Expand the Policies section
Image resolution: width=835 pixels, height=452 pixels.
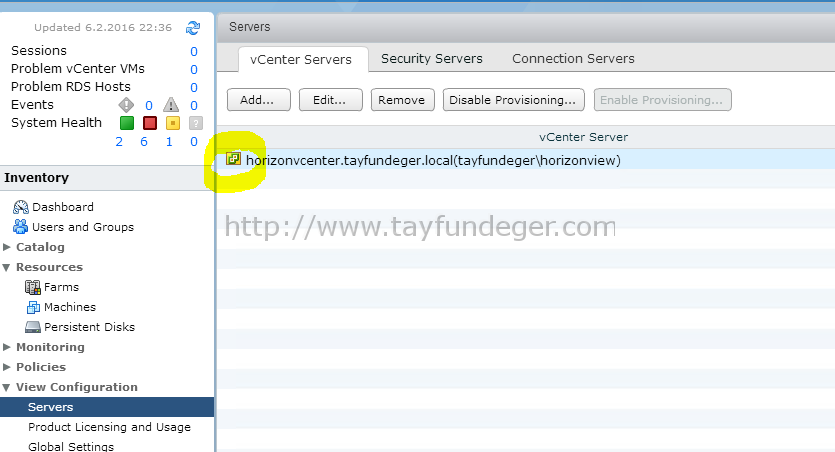[x=7, y=367]
